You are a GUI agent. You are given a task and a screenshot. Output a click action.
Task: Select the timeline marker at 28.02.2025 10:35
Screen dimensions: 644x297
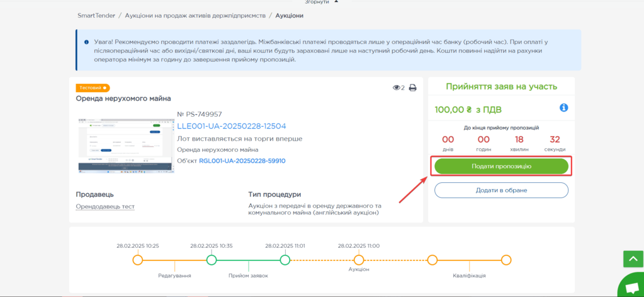point(212,260)
